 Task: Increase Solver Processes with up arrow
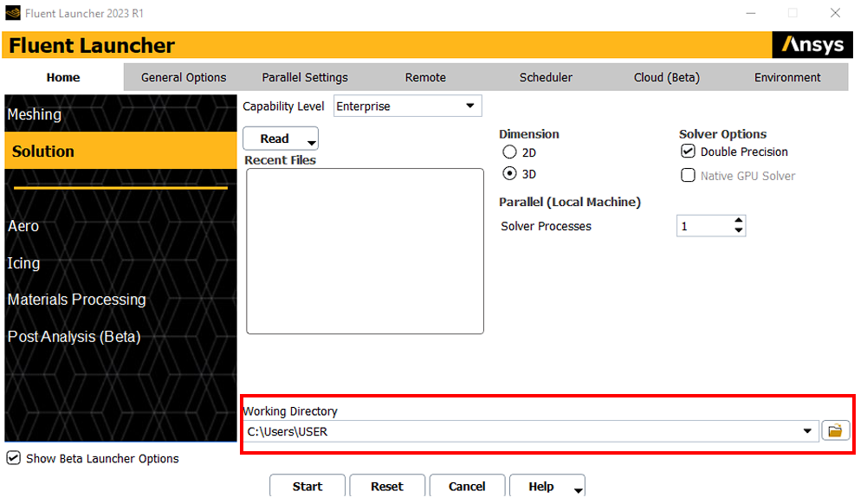click(738, 221)
